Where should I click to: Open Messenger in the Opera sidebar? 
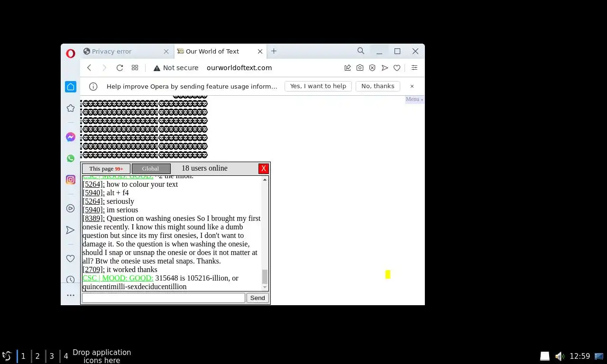point(71,137)
